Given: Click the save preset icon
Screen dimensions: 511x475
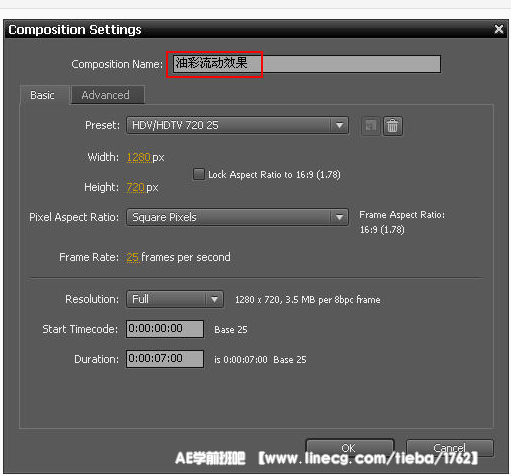Looking at the screenshot, I should coord(371,126).
